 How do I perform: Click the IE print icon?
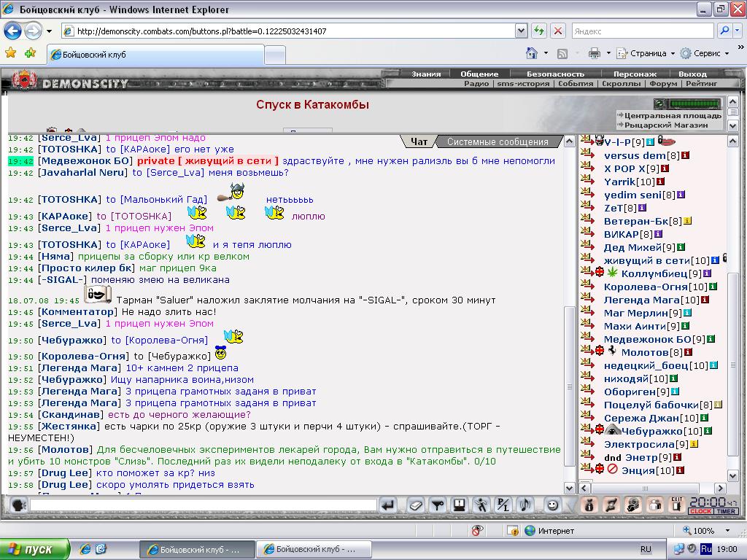(x=594, y=53)
